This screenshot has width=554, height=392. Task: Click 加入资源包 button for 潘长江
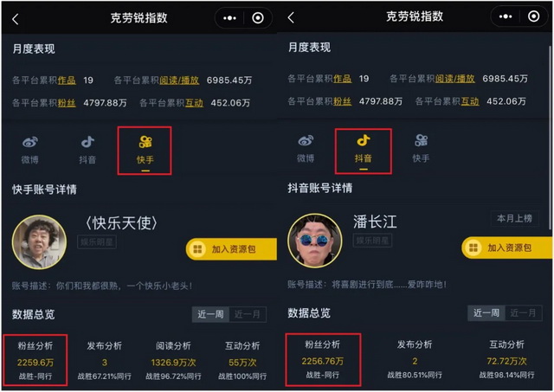(507, 247)
